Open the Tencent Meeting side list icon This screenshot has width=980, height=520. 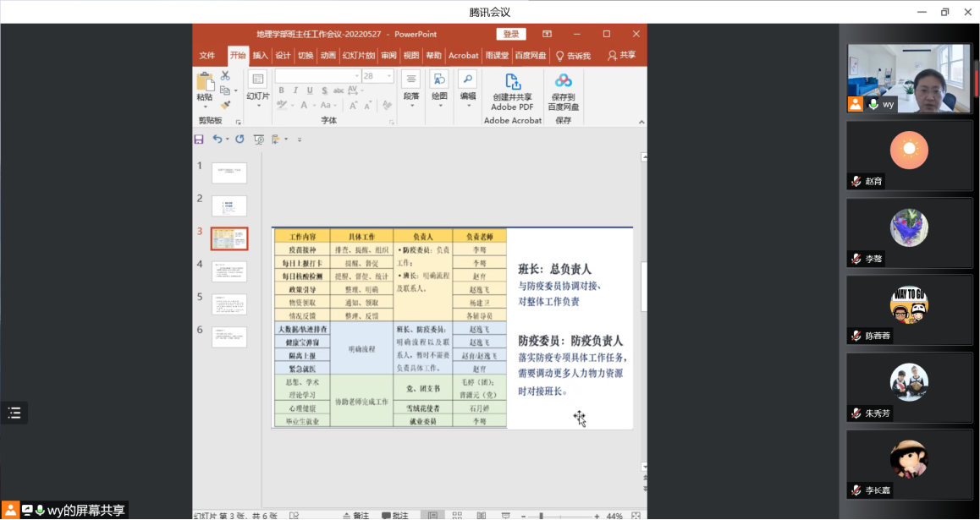(14, 413)
